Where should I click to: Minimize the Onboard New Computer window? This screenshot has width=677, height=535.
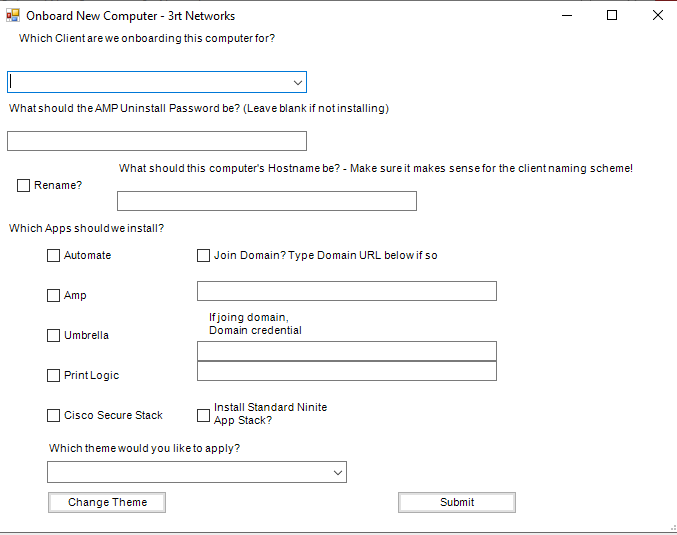point(567,16)
